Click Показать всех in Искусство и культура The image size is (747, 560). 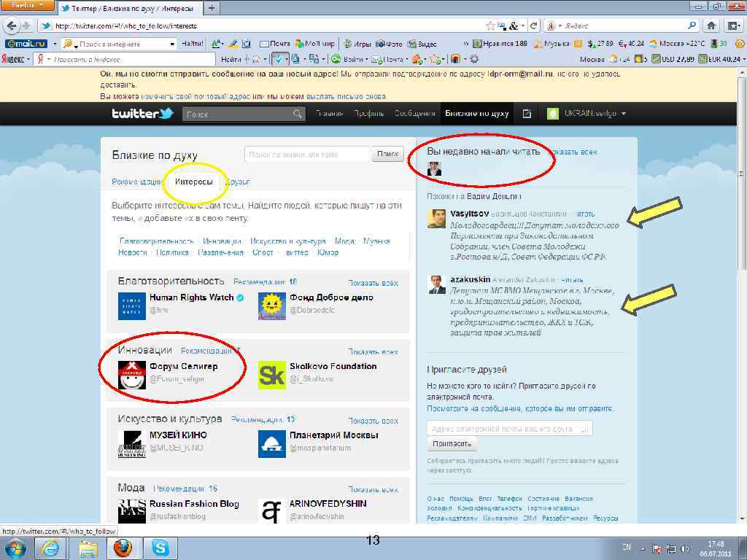[373, 421]
